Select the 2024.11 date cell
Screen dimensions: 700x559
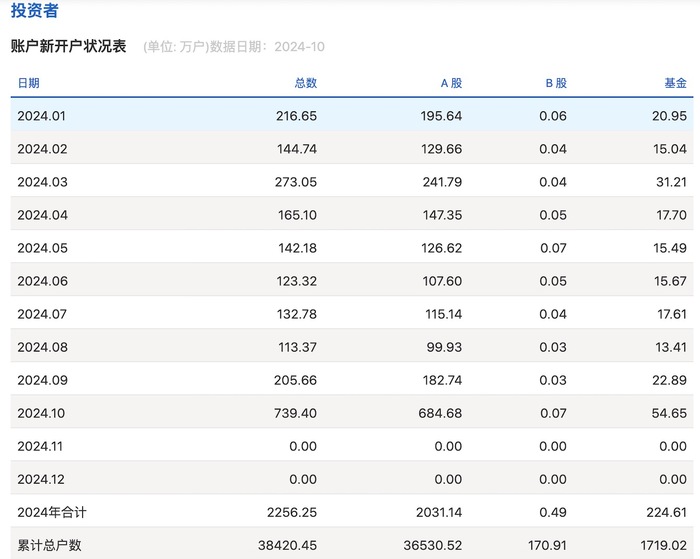(x=41, y=446)
